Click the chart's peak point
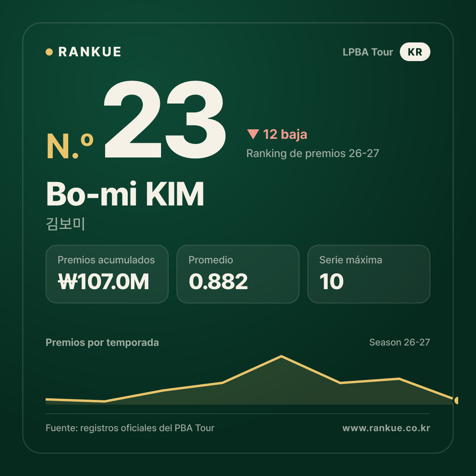This screenshot has width=476, height=476. (x=281, y=356)
